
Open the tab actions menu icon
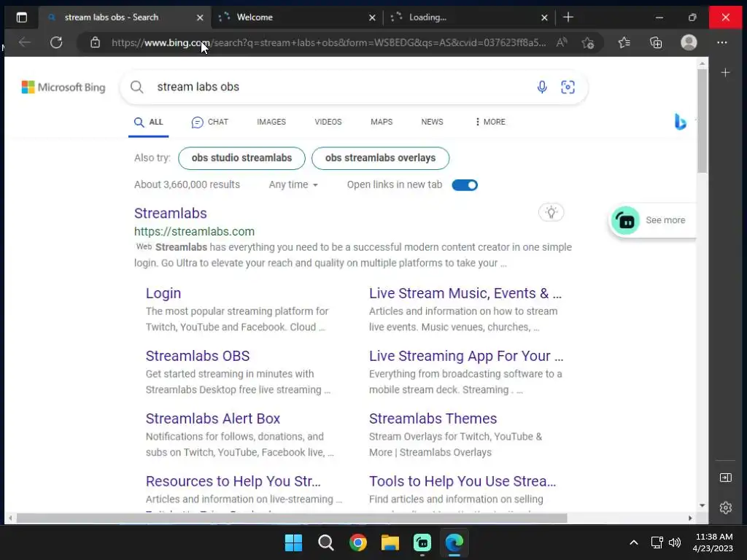pyautogui.click(x=21, y=17)
